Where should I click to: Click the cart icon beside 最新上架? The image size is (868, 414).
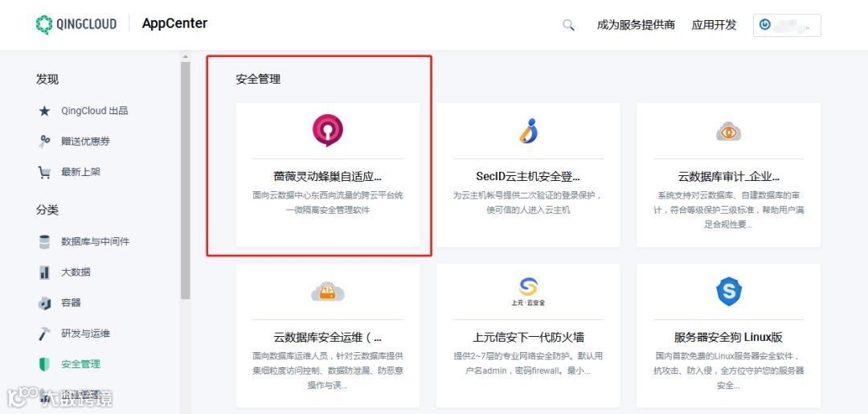click(44, 172)
